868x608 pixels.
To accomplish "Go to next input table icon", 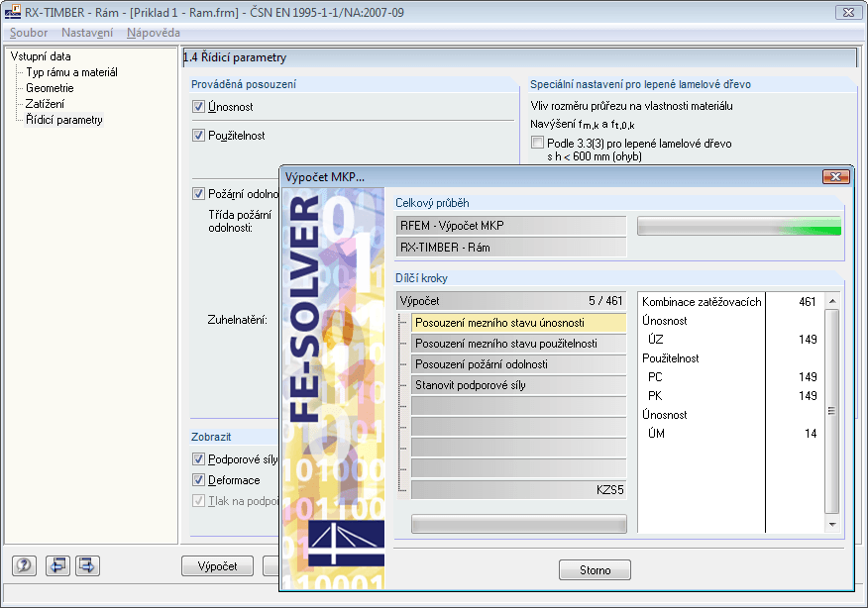I will 87,565.
